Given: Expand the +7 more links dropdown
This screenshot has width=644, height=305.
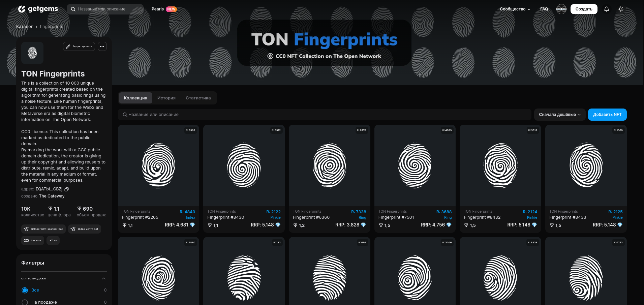Looking at the screenshot, I should tap(53, 241).
